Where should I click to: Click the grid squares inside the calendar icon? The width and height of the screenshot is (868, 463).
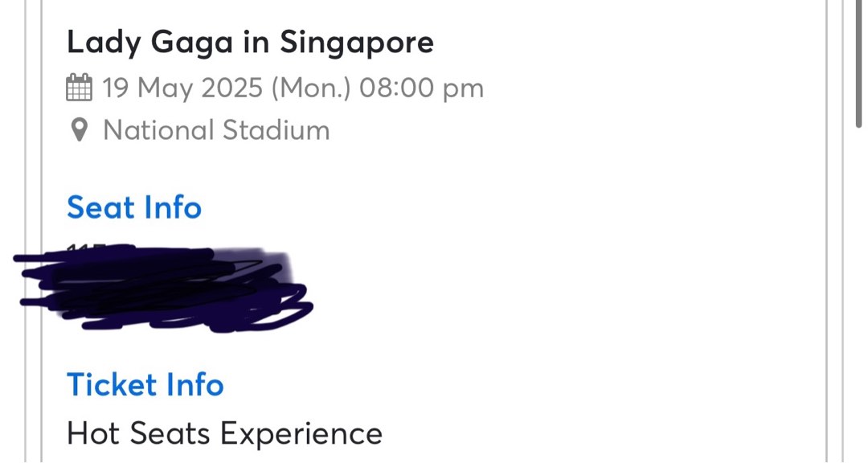coord(79,92)
